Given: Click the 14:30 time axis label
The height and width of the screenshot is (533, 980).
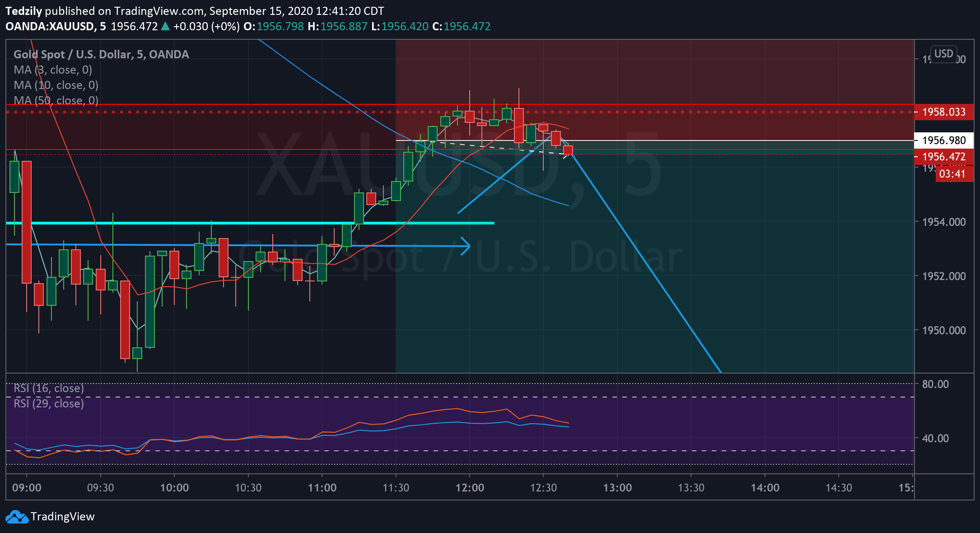Looking at the screenshot, I should [x=839, y=488].
